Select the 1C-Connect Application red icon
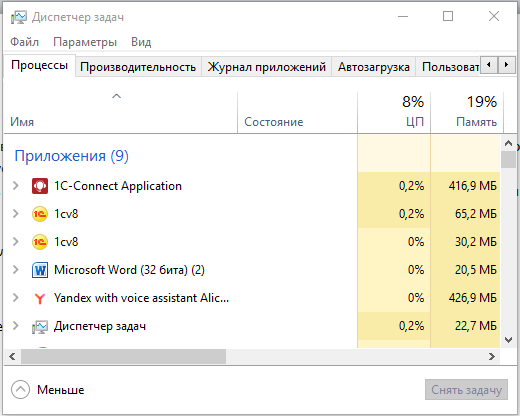The image size is (520, 416). coord(40,186)
